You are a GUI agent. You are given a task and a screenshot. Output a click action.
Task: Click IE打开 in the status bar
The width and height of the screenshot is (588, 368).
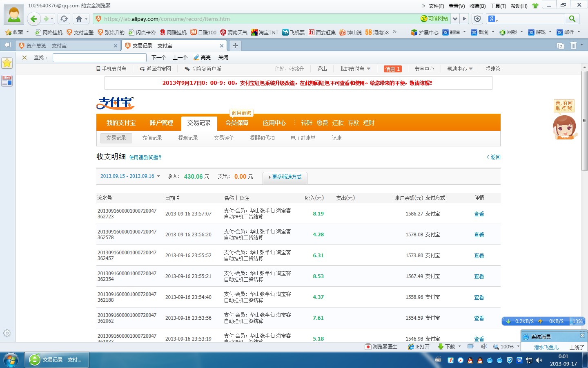[419, 347]
